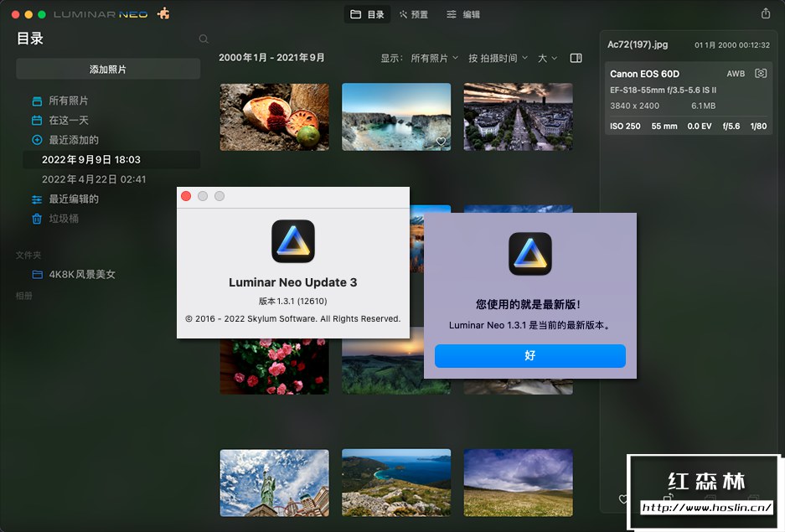Image resolution: width=785 pixels, height=532 pixels.
Task: Click the 添加照片 button
Action: point(108,69)
